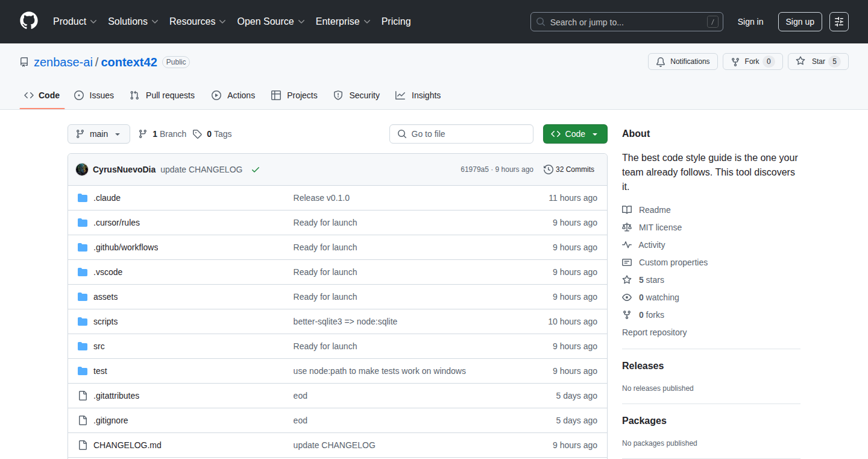Click the .github/workflows folder icon
868x459 pixels.
click(x=83, y=247)
